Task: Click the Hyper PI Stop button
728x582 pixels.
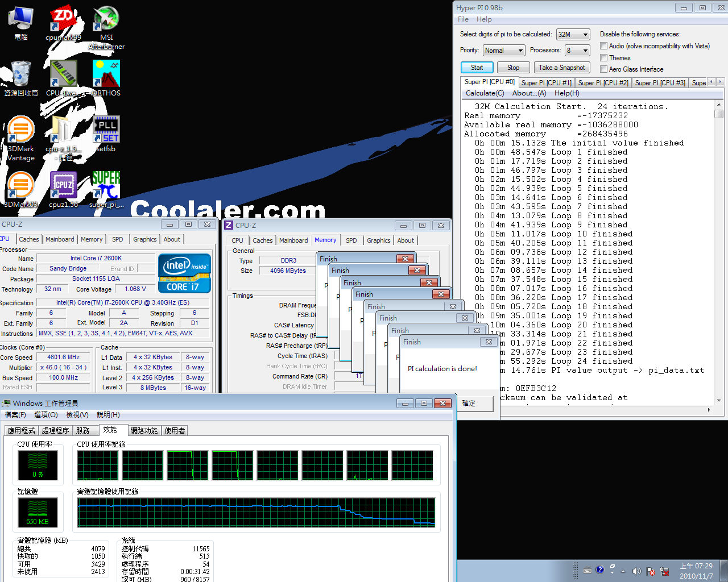Action: click(513, 68)
